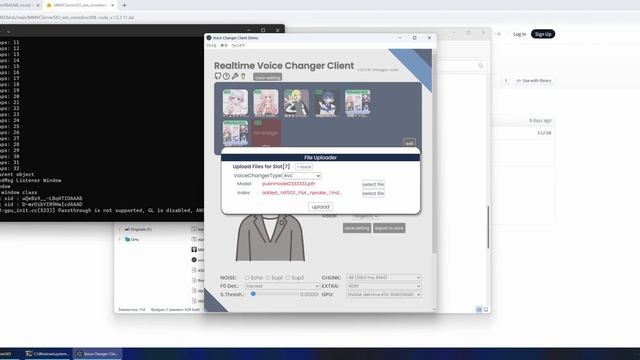Click the back button in File Uploader

304,167
